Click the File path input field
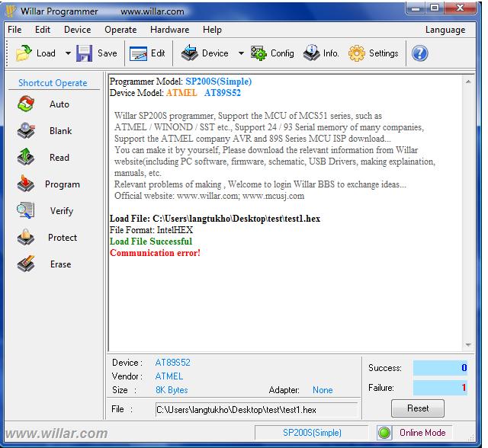Image resolution: width=488 pixels, height=448 pixels. [x=256, y=410]
